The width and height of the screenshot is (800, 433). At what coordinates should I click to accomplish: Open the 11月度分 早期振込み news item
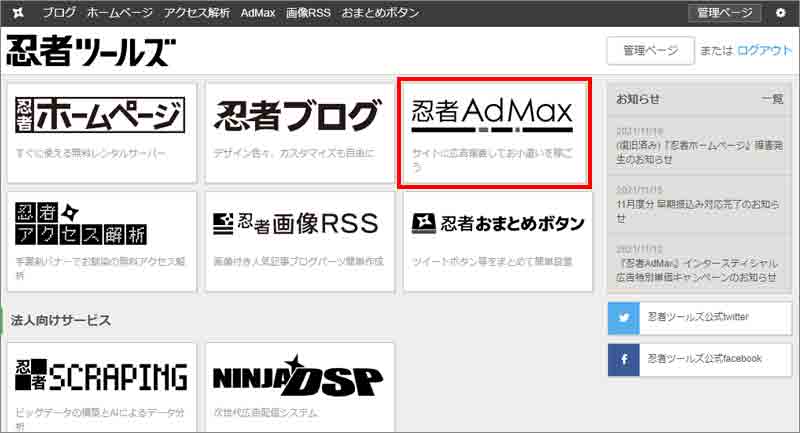click(699, 205)
